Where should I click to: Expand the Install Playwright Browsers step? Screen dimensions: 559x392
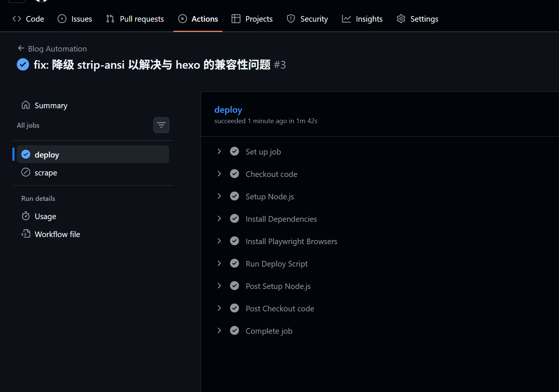tap(219, 241)
